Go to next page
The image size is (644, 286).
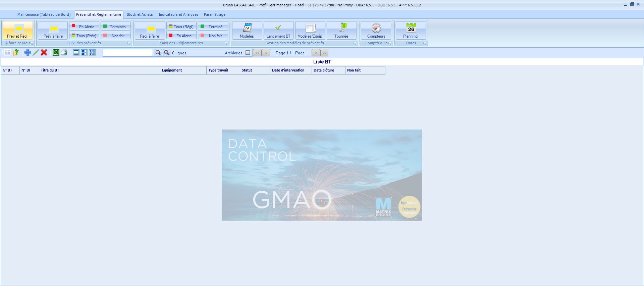[316, 53]
